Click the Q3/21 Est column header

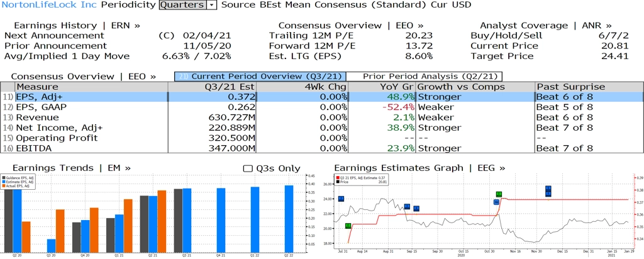[213, 87]
